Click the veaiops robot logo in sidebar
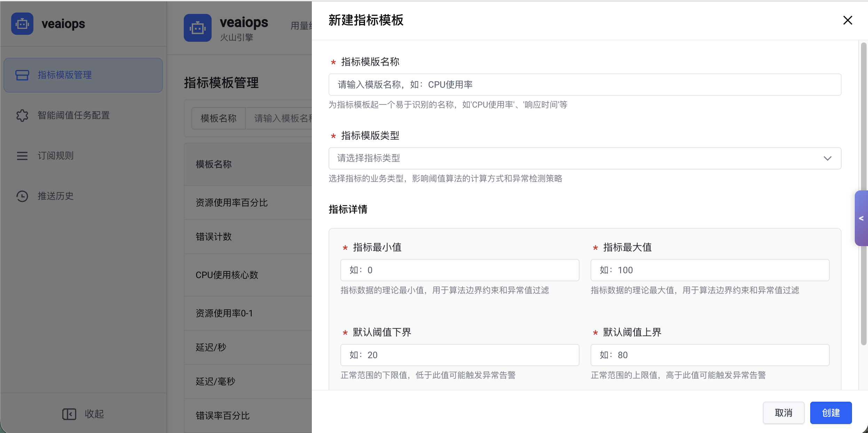This screenshot has width=868, height=433. (x=22, y=24)
